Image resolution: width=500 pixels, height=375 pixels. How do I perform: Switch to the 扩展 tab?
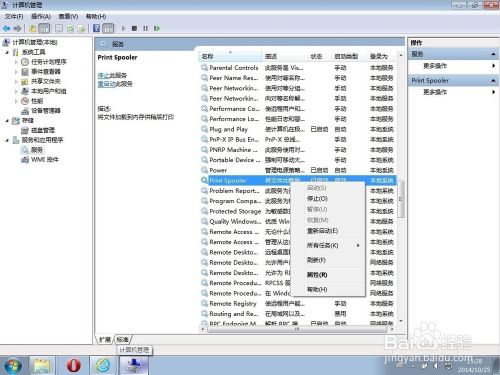[105, 339]
